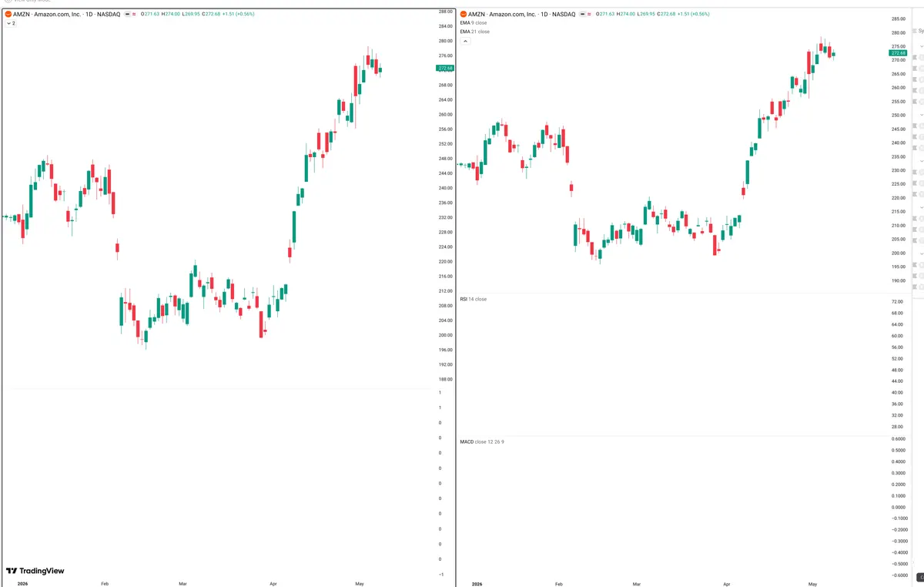
Task: Click the Feb label on left chart time axis
Action: click(105, 585)
